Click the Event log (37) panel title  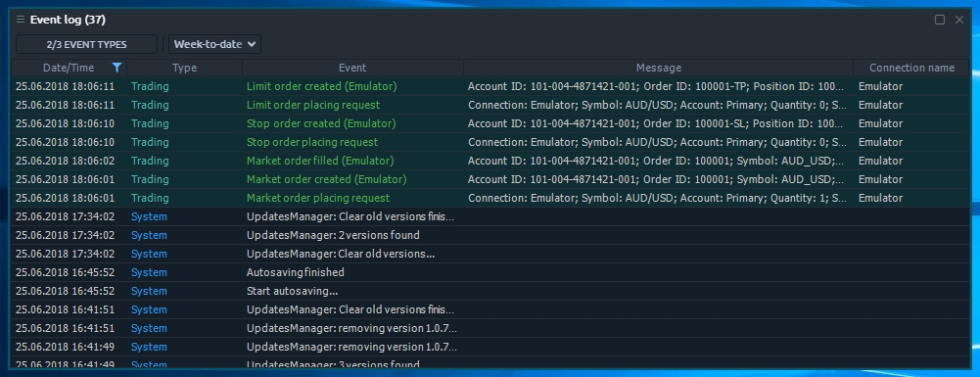click(x=68, y=20)
